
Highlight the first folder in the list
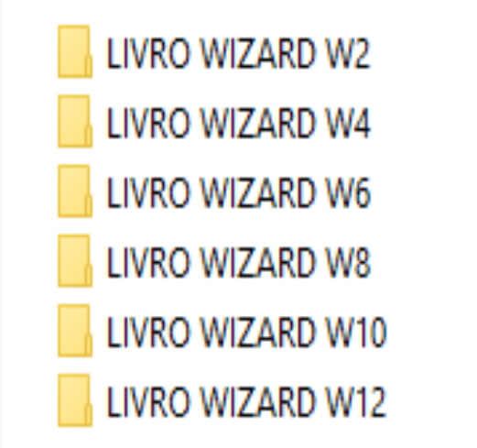(214, 52)
